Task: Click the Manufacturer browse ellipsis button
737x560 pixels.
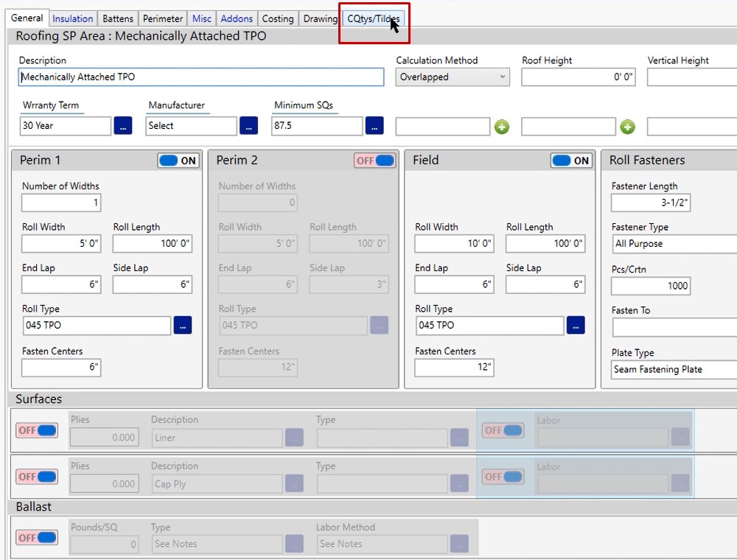Action: [x=248, y=126]
